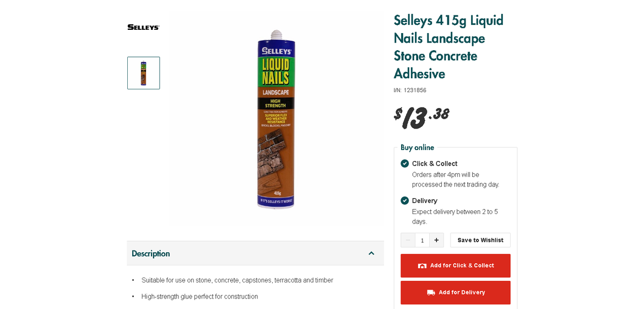Viewport: 644px width, 309px height.
Task: Click the Delivery checkmark icon
Action: 405,200
